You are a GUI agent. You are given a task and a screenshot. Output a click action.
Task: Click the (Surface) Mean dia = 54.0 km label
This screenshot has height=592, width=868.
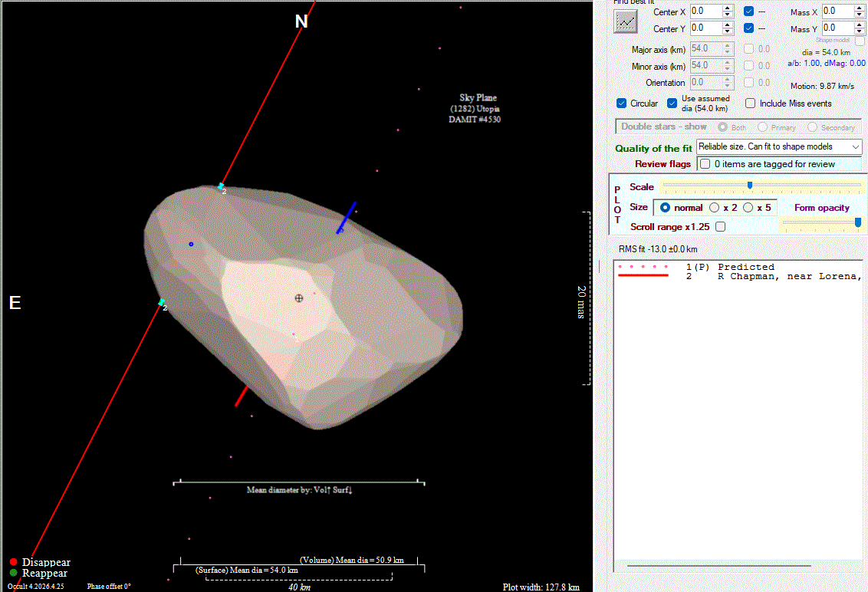246,570
